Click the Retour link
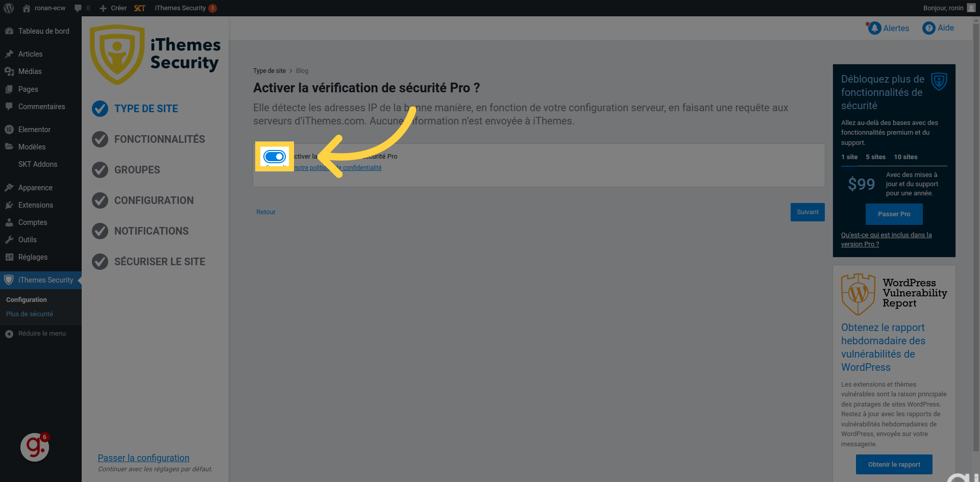 [x=266, y=212]
